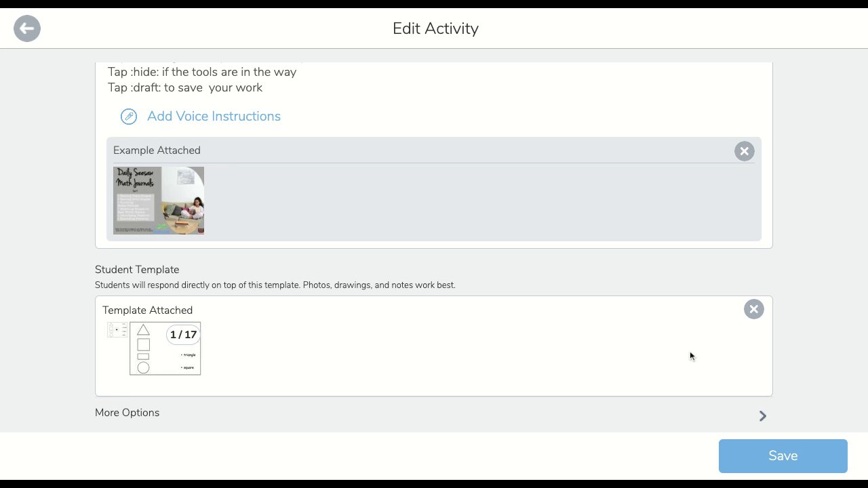Select the small stacked page thumbnail
This screenshot has width=868, height=488.
tap(117, 330)
